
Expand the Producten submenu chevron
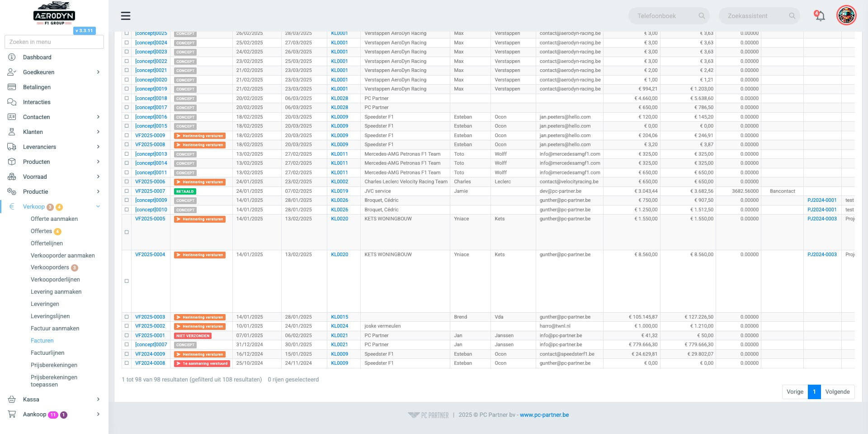(x=98, y=162)
